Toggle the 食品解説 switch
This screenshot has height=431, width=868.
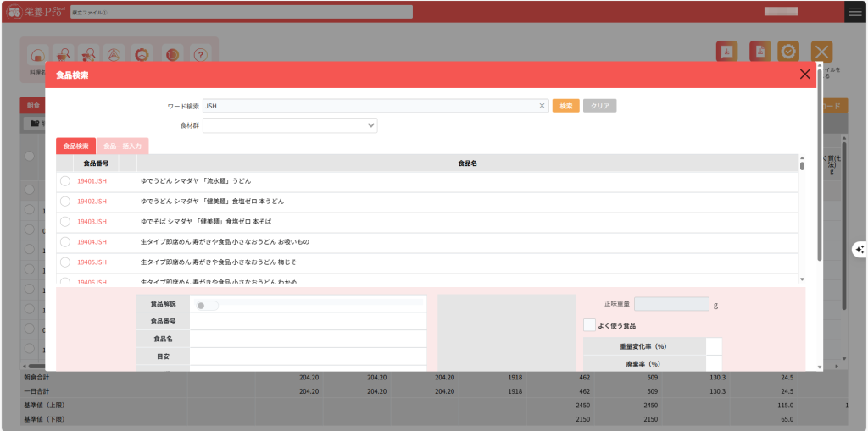coord(207,306)
